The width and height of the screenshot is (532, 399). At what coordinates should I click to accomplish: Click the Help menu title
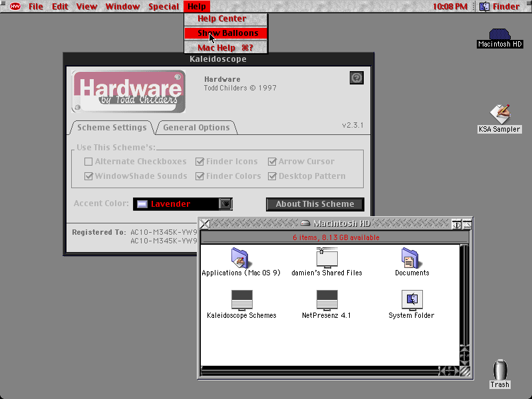tap(197, 7)
